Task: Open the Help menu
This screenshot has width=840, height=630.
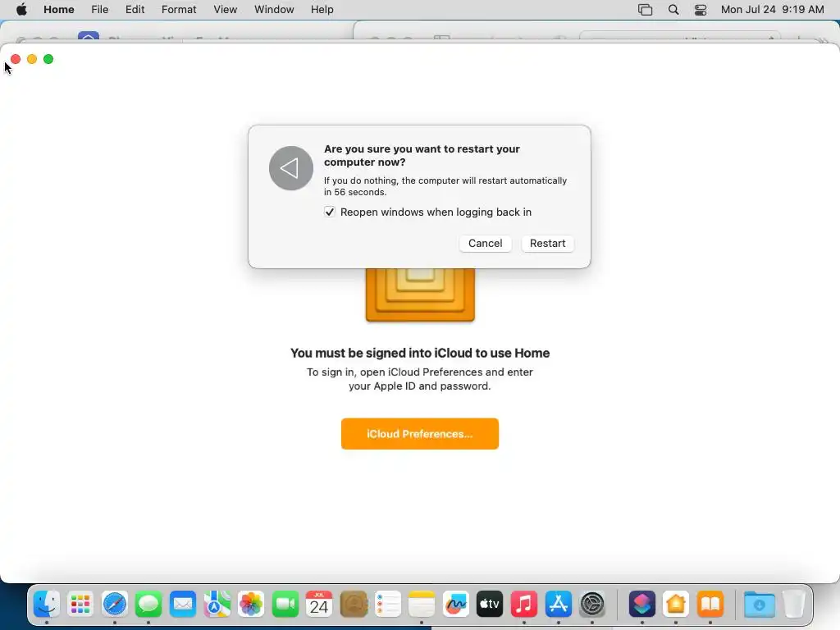Action: click(x=322, y=10)
